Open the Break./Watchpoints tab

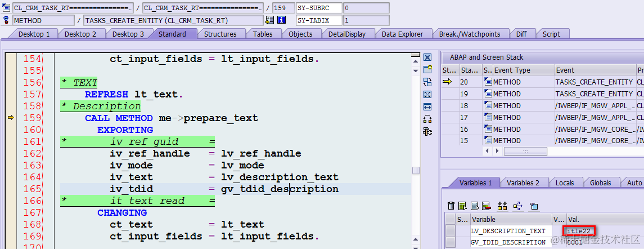pos(470,34)
